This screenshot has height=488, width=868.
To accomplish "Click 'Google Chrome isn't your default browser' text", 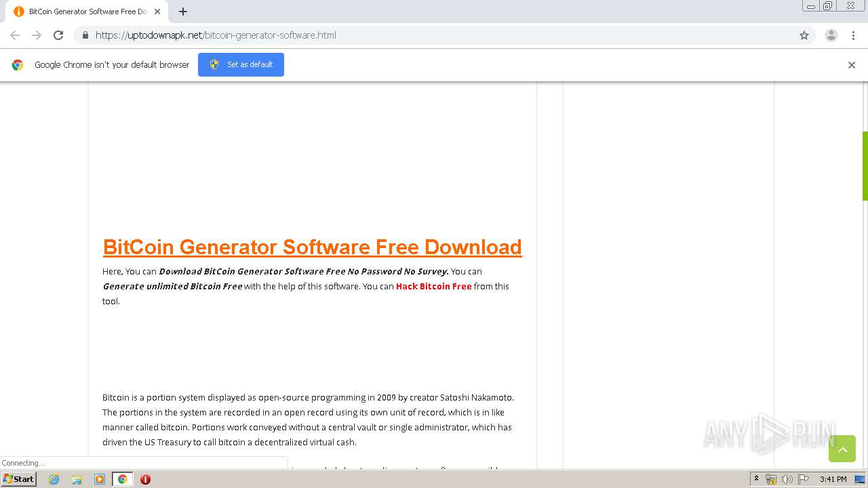I will click(x=112, y=65).
